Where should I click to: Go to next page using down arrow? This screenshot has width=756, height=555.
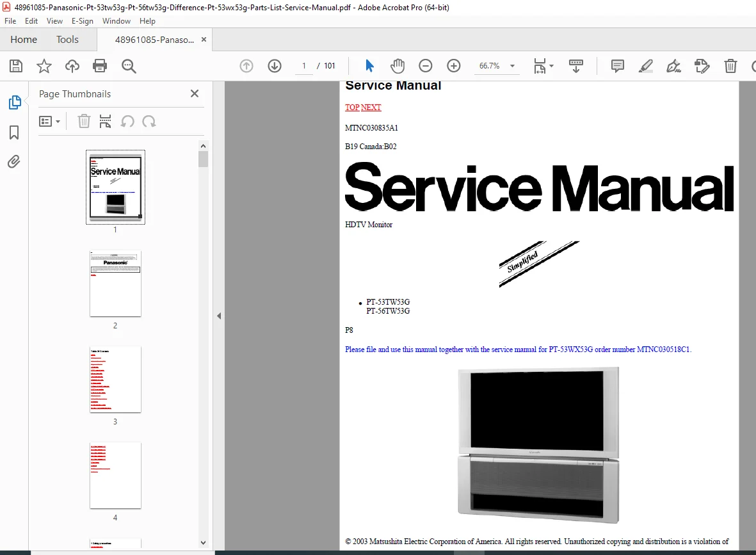(x=275, y=66)
